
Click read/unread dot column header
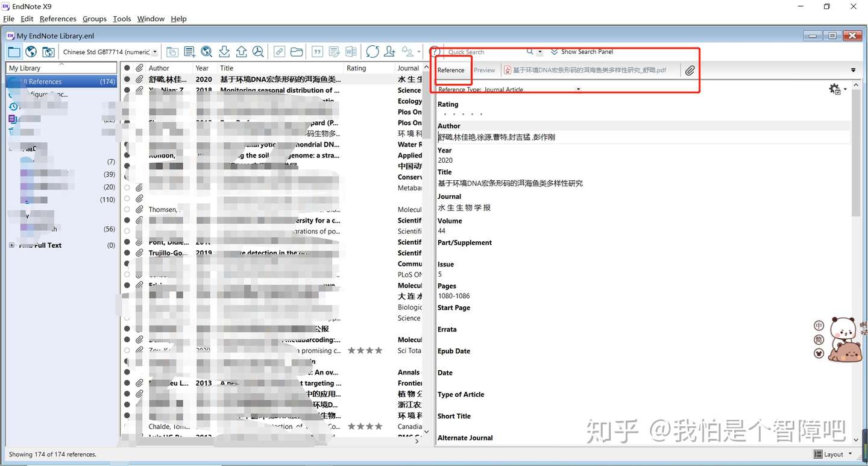(x=127, y=68)
